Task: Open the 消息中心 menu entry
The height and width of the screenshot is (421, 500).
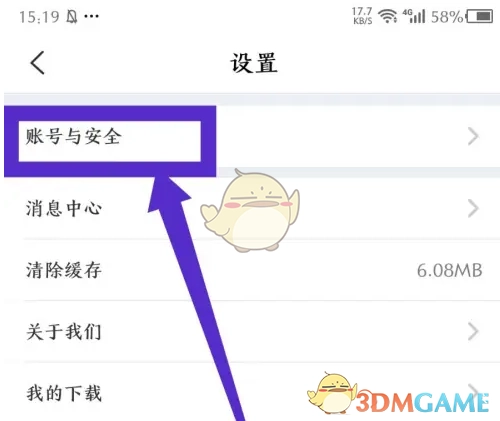Action: coord(252,208)
